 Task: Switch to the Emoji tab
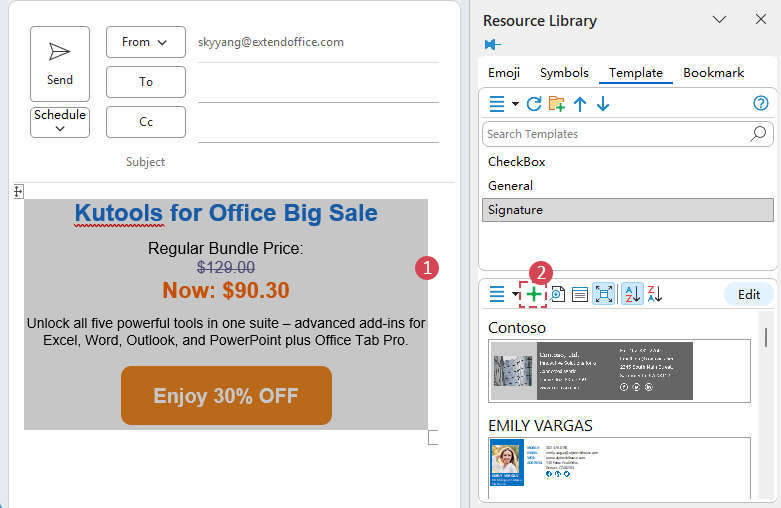(x=504, y=73)
